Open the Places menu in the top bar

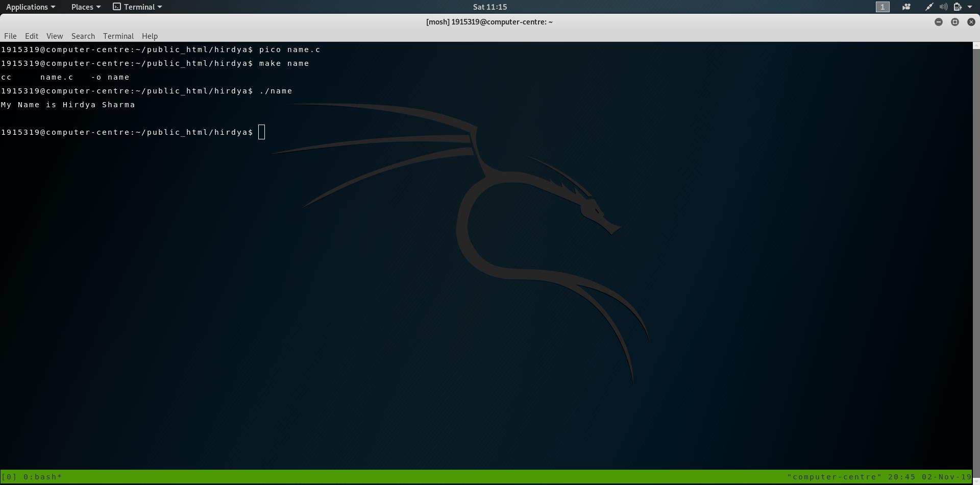coord(86,7)
